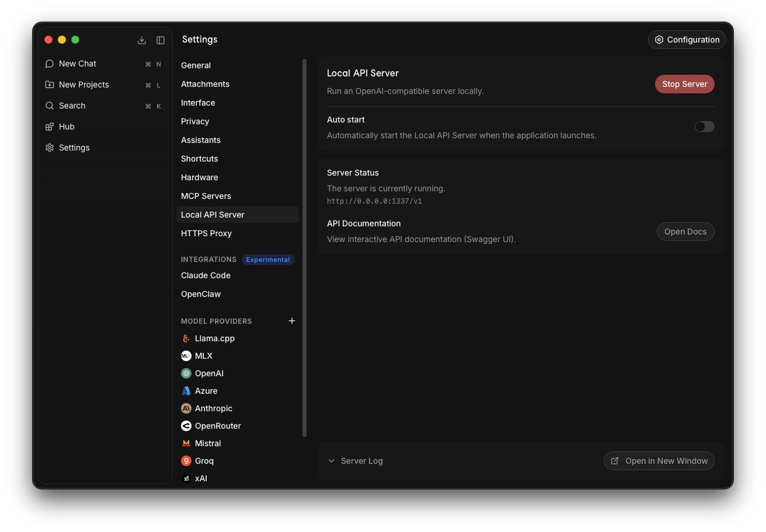Image resolution: width=766 pixels, height=532 pixels.
Task: Click the New Projects folder icon
Action: (50, 85)
